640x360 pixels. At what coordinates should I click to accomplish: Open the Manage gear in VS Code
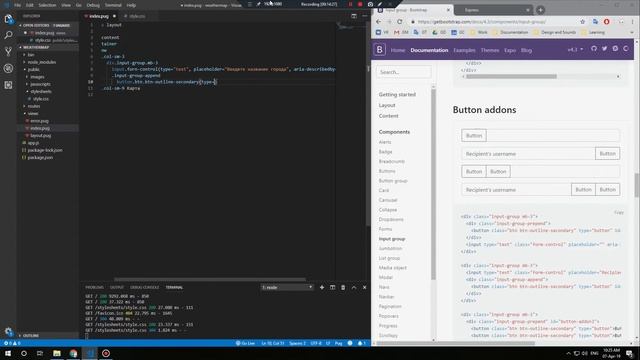click(8, 331)
